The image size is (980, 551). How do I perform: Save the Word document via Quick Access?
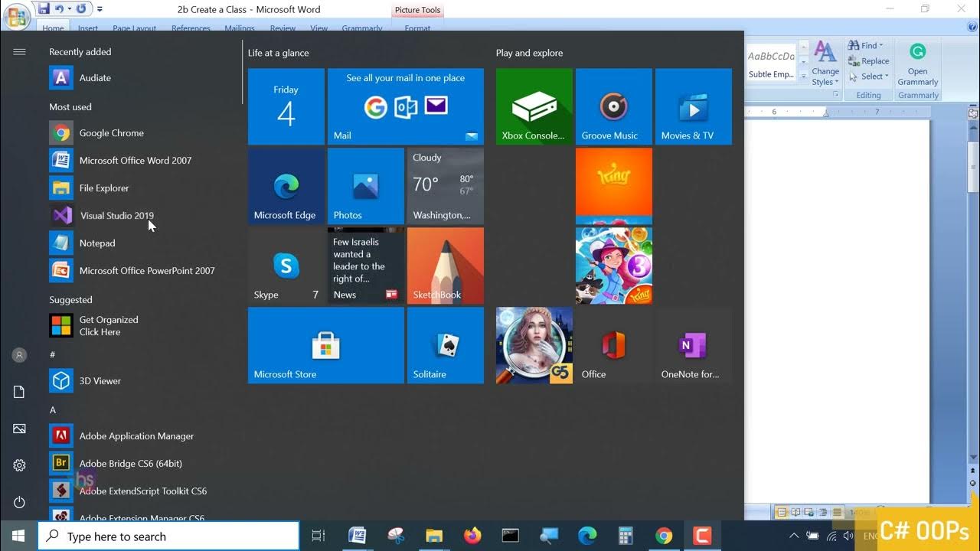[x=44, y=9]
